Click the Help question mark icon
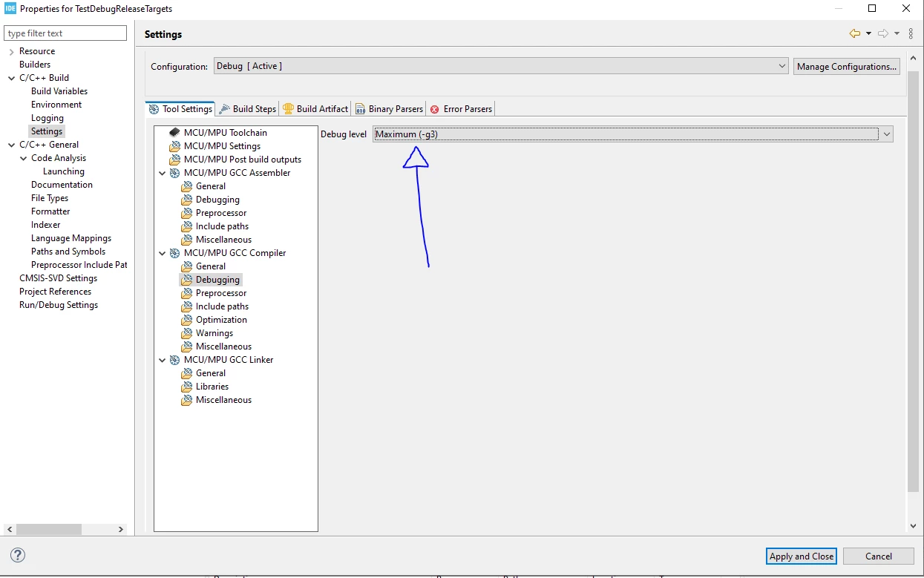 pos(18,555)
